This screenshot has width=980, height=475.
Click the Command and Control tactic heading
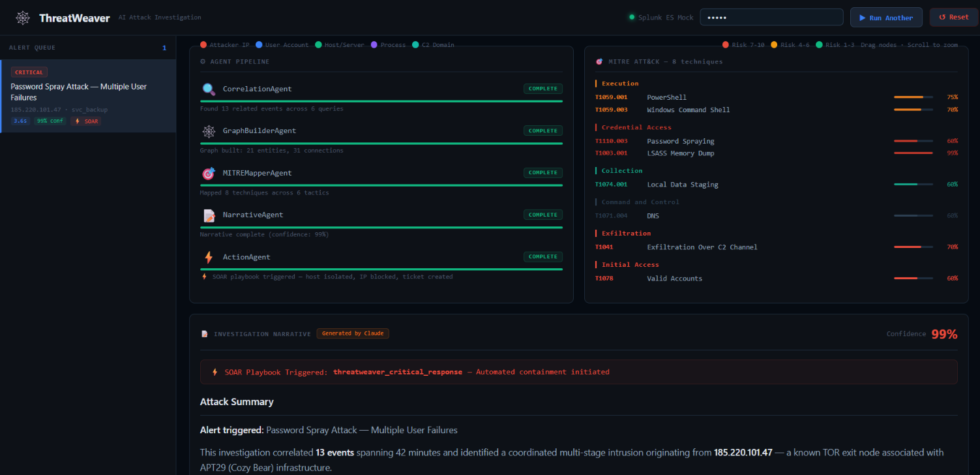point(640,202)
